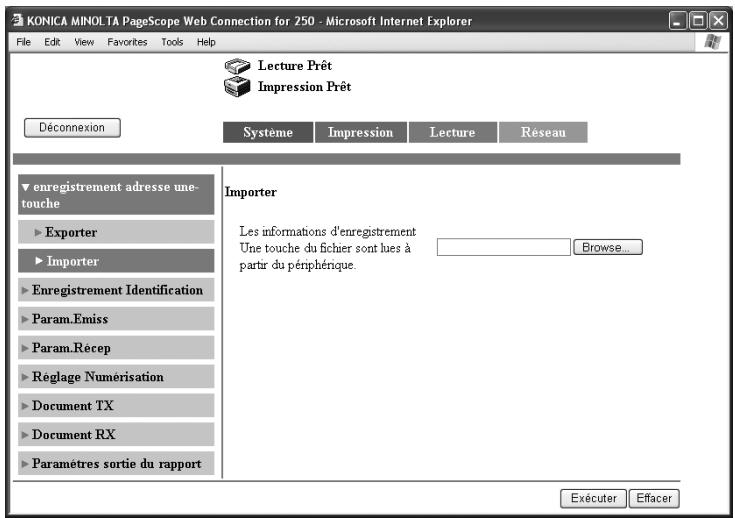Switch to the Lecture tab
The image size is (735, 518).
(x=452, y=132)
